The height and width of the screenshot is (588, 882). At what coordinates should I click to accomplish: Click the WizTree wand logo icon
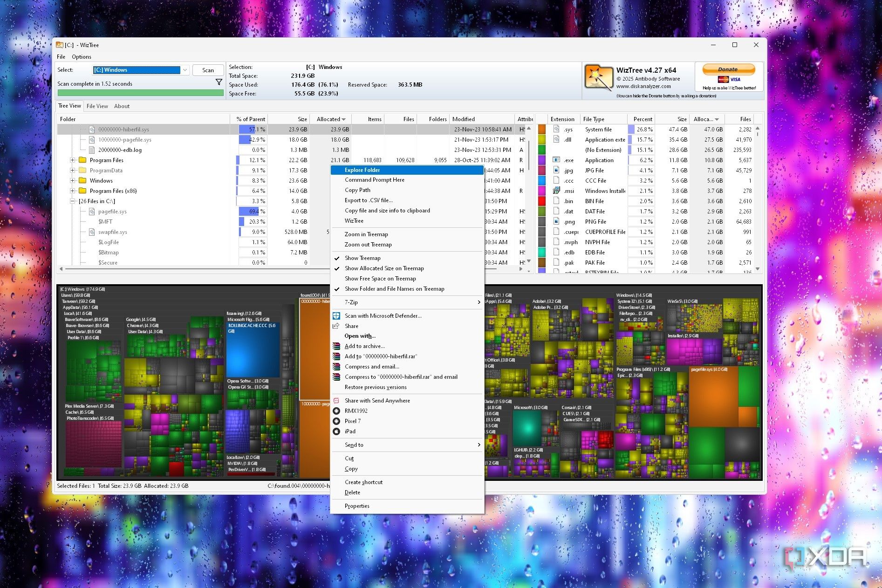pyautogui.click(x=598, y=78)
